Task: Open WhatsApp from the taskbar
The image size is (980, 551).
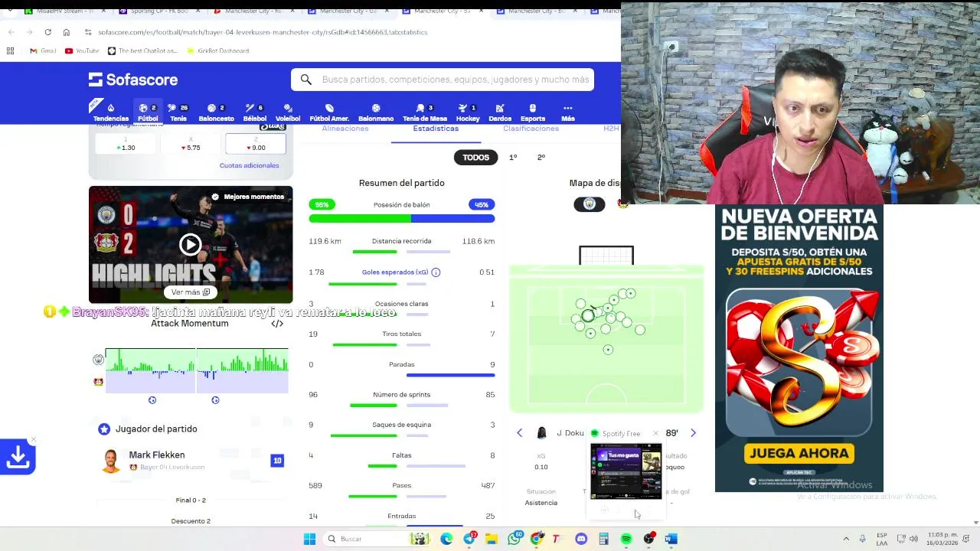Action: [x=514, y=539]
